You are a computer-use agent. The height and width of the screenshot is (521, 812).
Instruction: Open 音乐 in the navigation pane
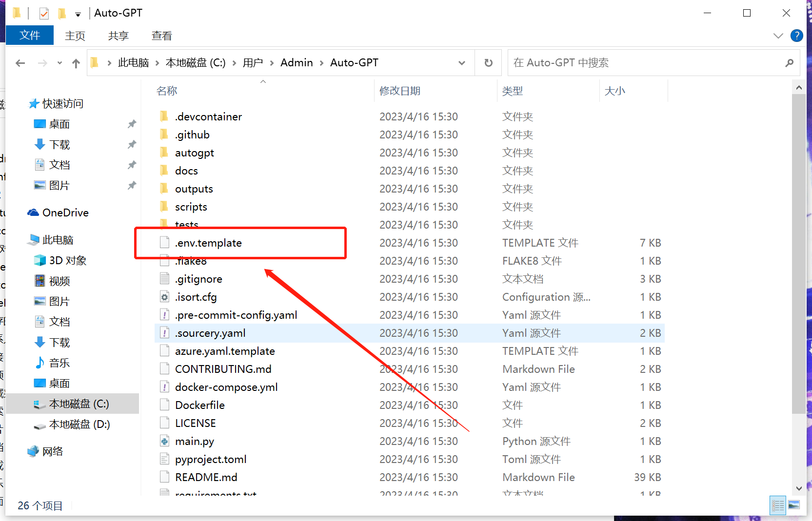(x=59, y=363)
